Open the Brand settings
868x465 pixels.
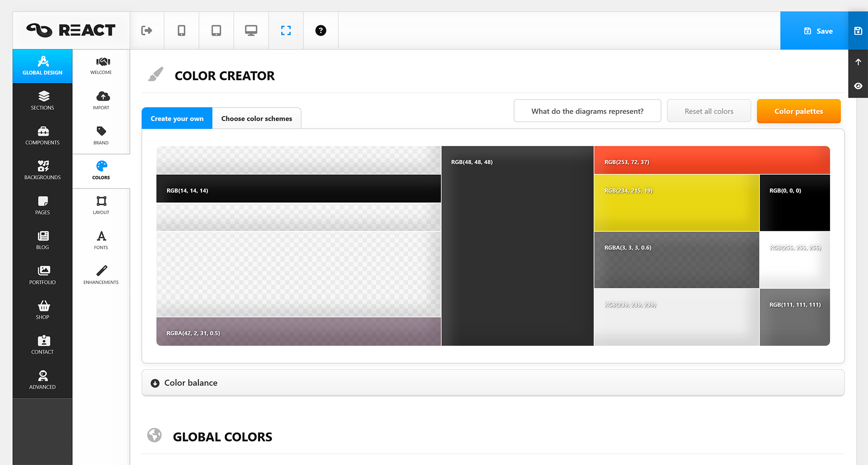click(101, 134)
